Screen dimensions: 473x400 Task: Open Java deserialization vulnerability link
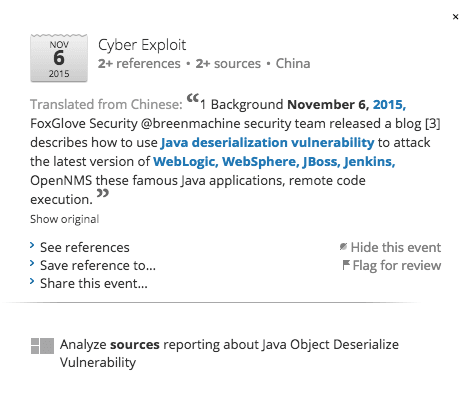[x=268, y=143]
